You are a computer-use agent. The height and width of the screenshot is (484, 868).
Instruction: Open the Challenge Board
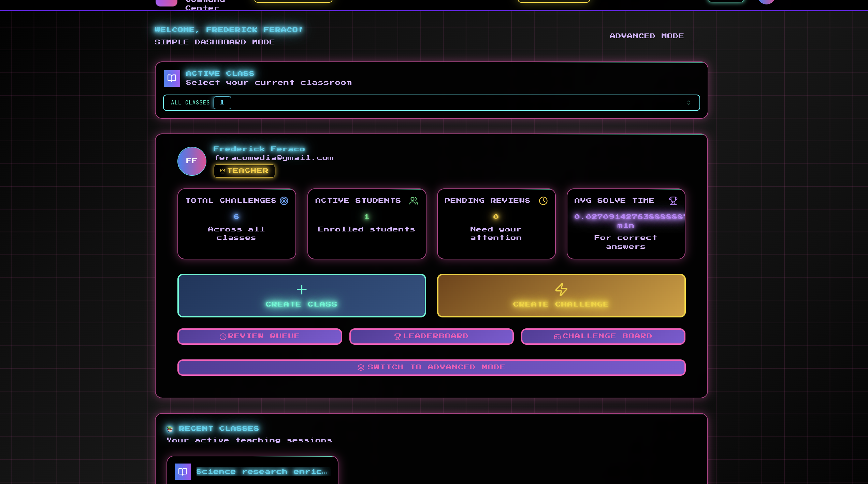(603, 336)
